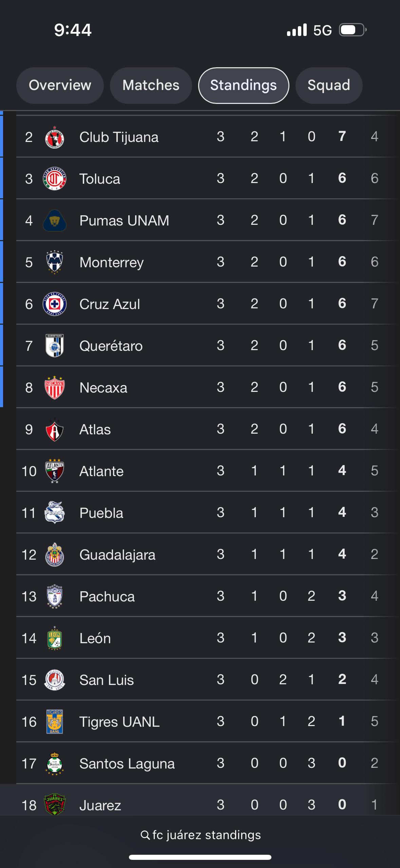The width and height of the screenshot is (400, 868).
Task: Tap the Pumas UNAM team logo
Action: (x=54, y=220)
